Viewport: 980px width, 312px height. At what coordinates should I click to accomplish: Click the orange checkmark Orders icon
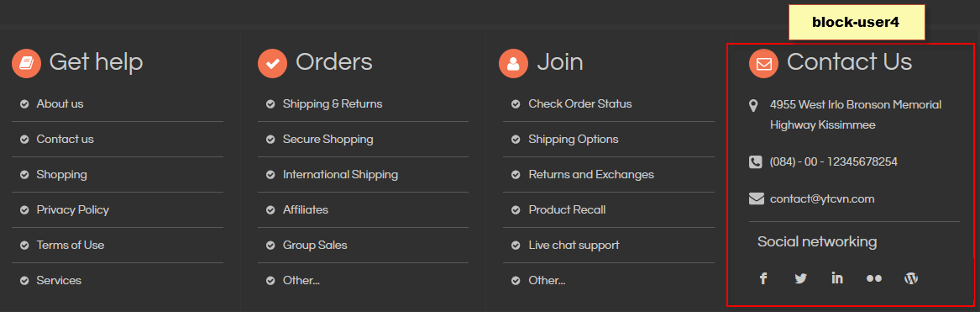coord(272,63)
